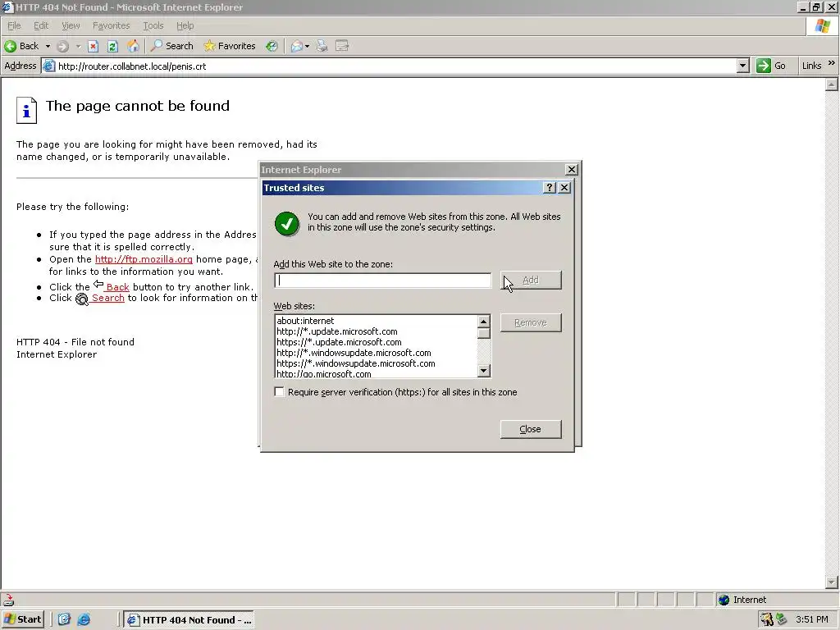Screen dimensions: 840x630
Task: Click the Web sites list scrollbar thumb
Action: pos(484,333)
